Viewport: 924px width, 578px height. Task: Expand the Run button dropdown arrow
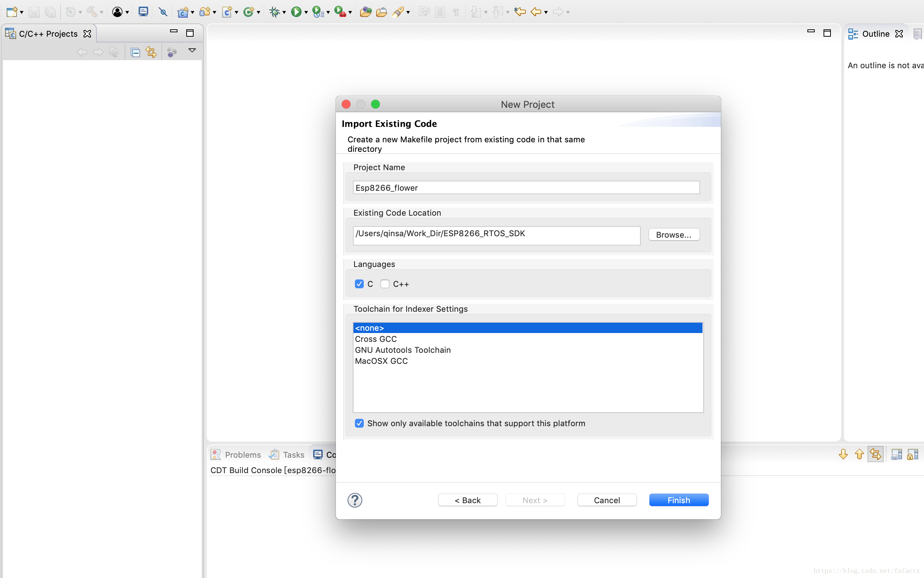point(306,12)
